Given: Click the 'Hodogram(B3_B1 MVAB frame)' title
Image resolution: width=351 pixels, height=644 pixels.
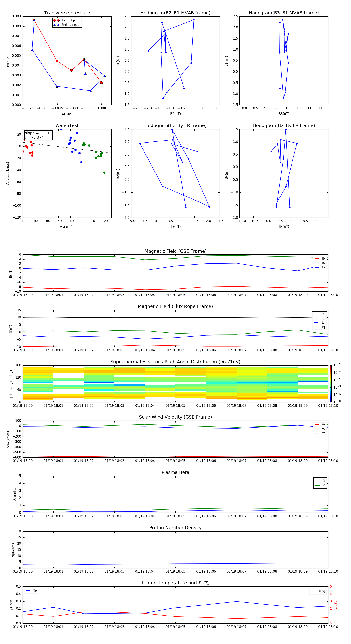Looking at the screenshot, I should [x=284, y=13].
